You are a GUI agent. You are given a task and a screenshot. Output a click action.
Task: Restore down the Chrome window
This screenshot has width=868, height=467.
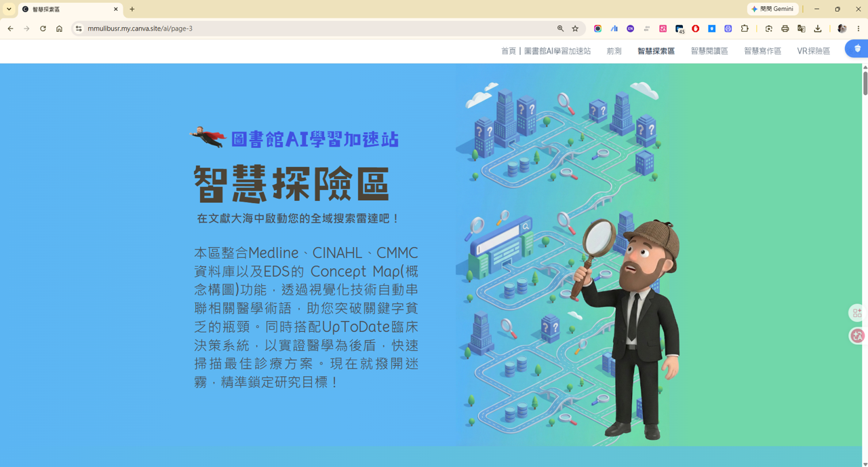pos(837,9)
